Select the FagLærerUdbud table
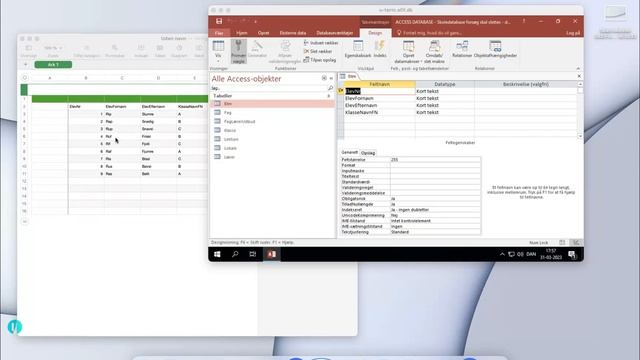 pyautogui.click(x=272, y=122)
